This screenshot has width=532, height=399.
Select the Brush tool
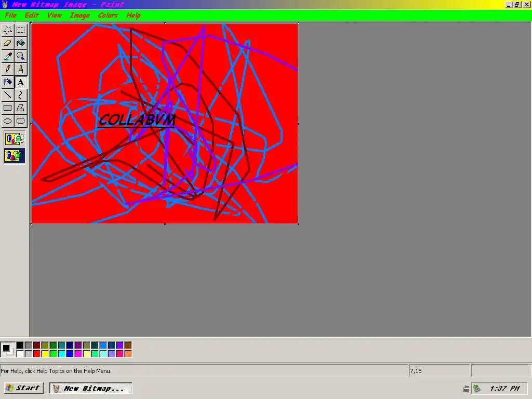pyautogui.click(x=21, y=69)
